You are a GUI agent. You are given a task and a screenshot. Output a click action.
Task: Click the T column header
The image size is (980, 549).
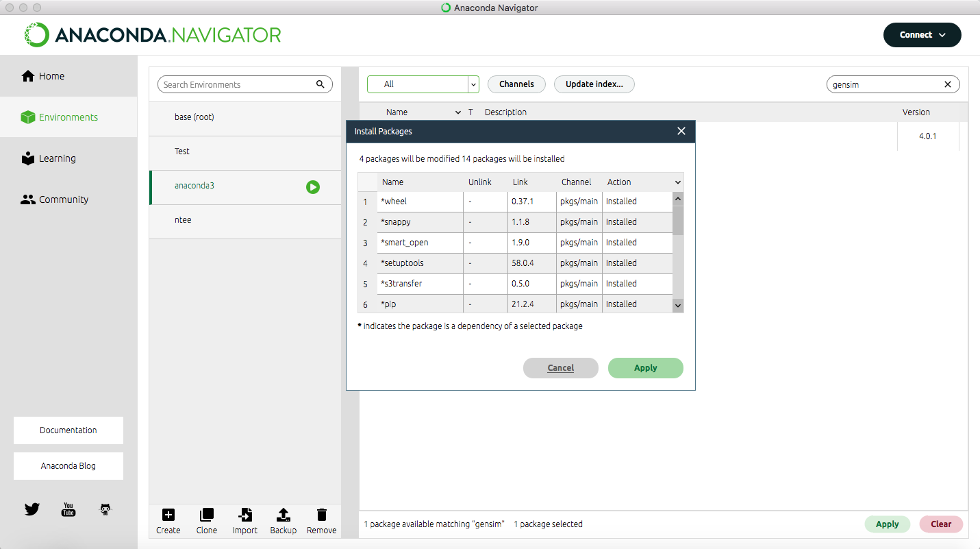click(x=470, y=112)
